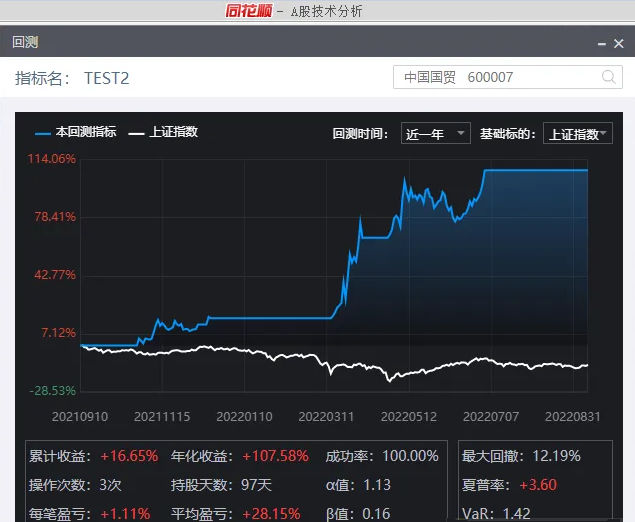Click the date label 20220512
This screenshot has height=522, width=635.
tap(409, 417)
